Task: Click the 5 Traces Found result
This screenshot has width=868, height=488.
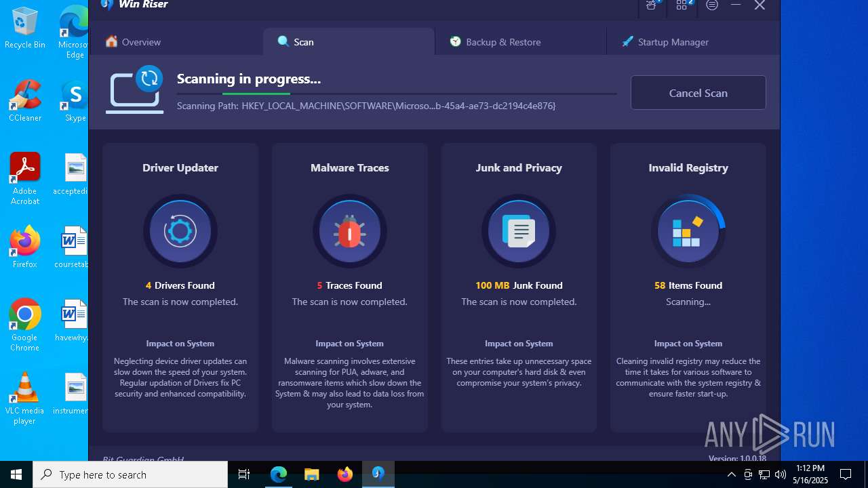Action: (350, 285)
